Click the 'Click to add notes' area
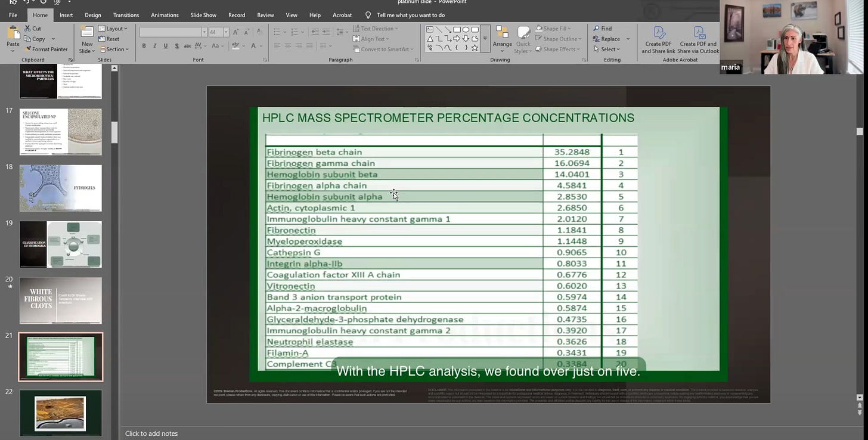The width and height of the screenshot is (868, 440). point(151,433)
